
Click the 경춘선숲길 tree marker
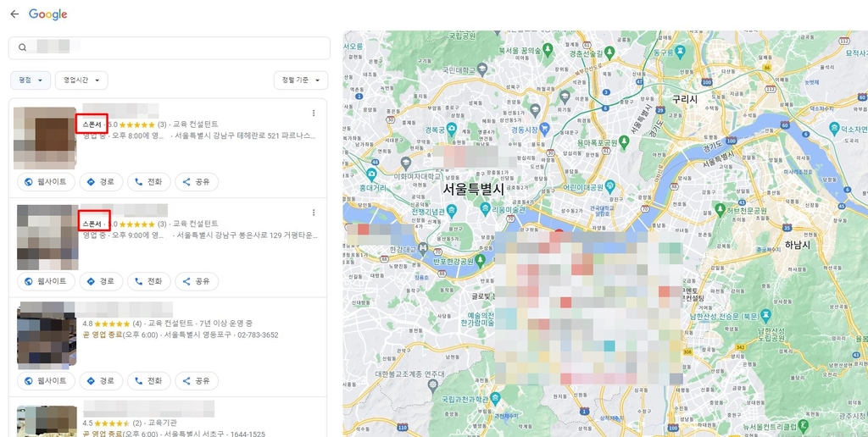(x=610, y=53)
